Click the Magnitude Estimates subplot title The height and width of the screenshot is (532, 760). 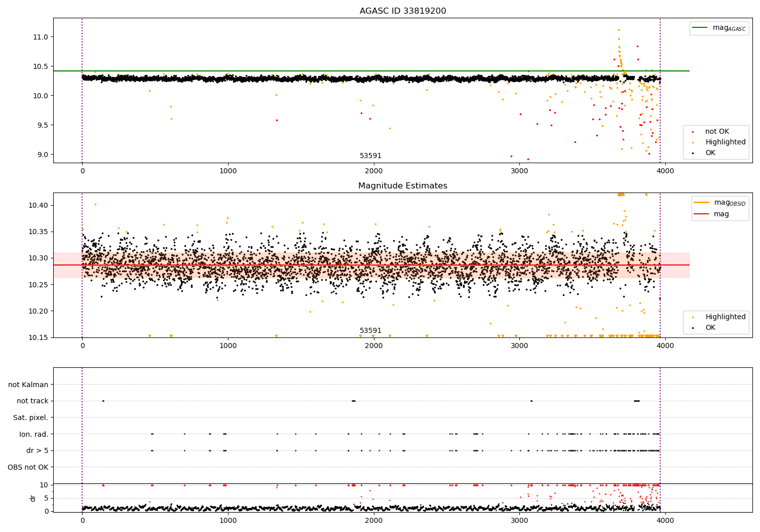tap(403, 186)
